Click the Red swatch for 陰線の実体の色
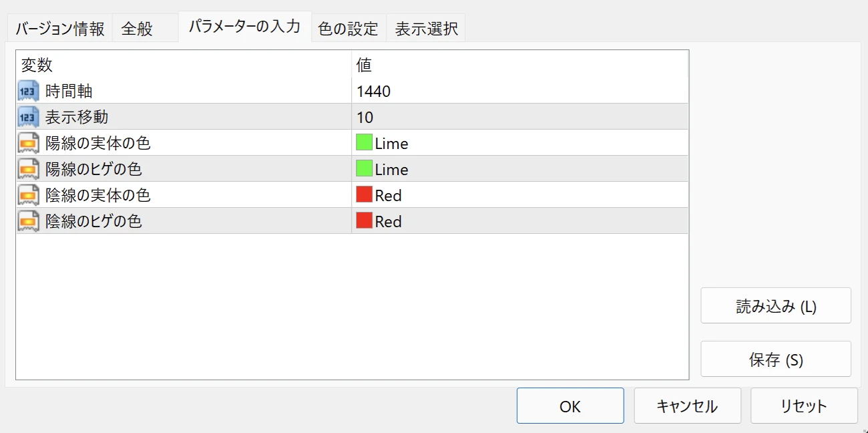This screenshot has height=433, width=868. pos(364,195)
